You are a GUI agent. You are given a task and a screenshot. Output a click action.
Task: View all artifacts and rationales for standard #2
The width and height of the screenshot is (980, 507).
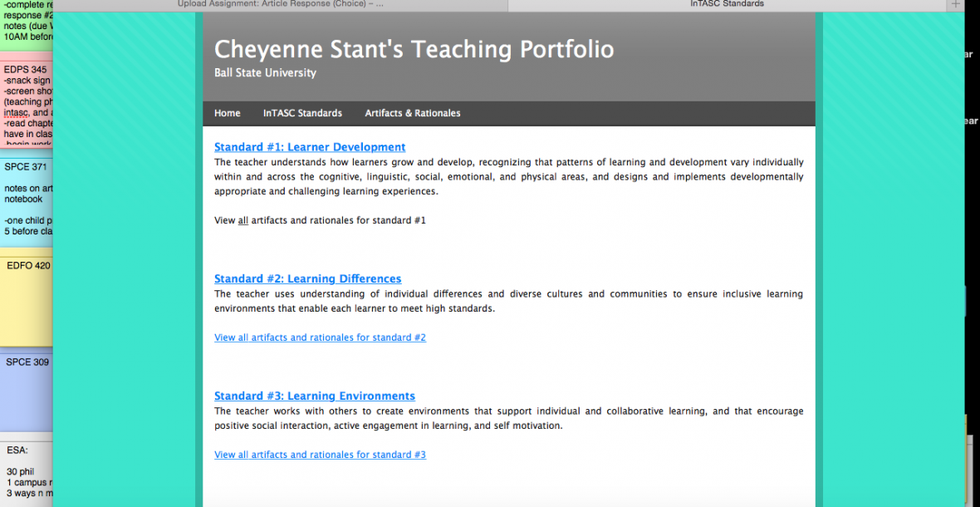pyautogui.click(x=320, y=337)
